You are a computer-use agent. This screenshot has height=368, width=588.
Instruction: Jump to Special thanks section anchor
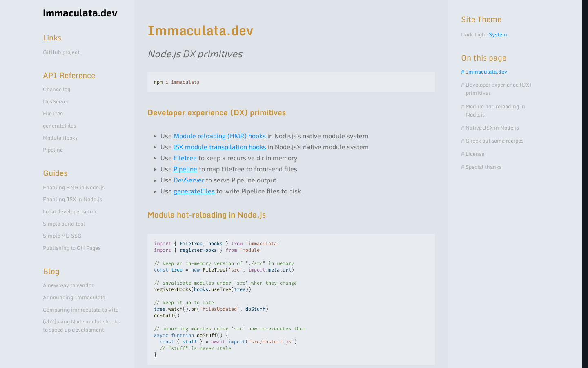pyautogui.click(x=481, y=167)
